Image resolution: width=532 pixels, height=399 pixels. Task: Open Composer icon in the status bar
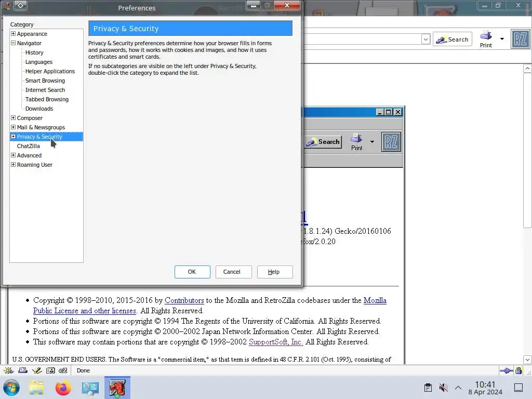pyautogui.click(x=37, y=370)
